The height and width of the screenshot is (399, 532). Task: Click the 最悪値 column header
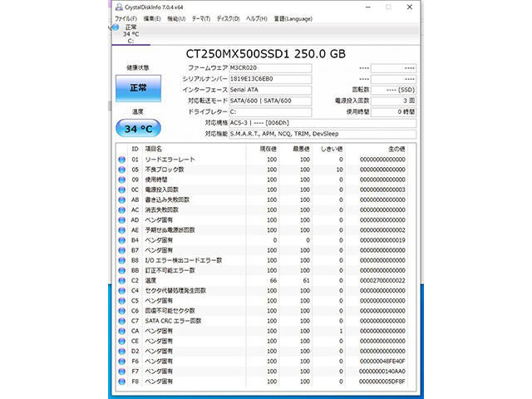[x=301, y=149]
